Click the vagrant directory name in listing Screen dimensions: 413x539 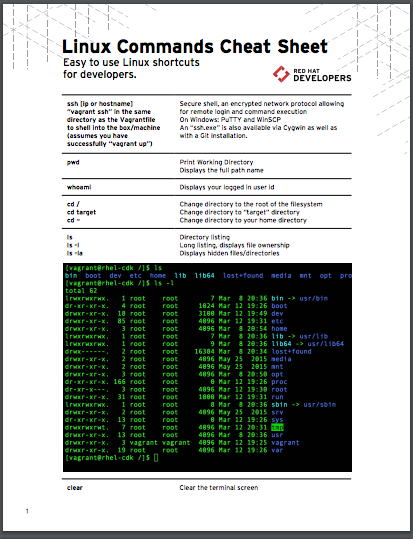(285, 442)
